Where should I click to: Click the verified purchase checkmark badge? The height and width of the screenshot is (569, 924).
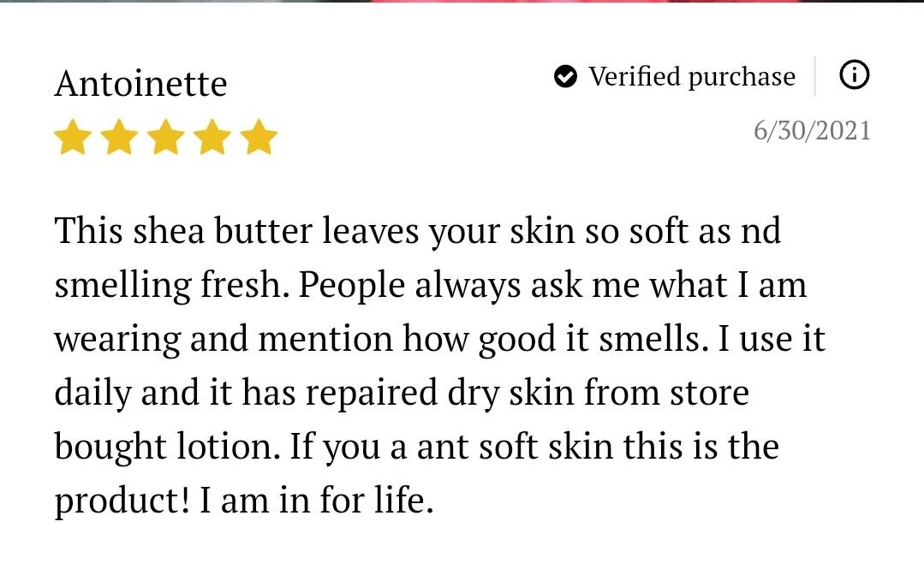566,76
